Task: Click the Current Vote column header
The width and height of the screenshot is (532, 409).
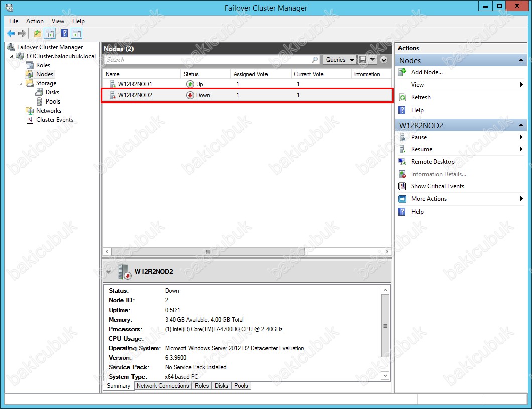Action: tap(321, 74)
